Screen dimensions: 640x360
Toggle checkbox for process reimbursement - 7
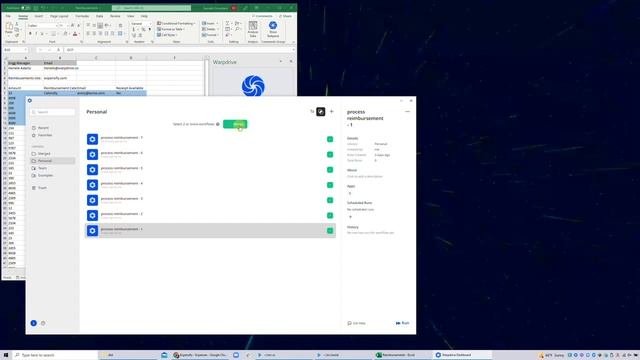pyautogui.click(x=330, y=139)
